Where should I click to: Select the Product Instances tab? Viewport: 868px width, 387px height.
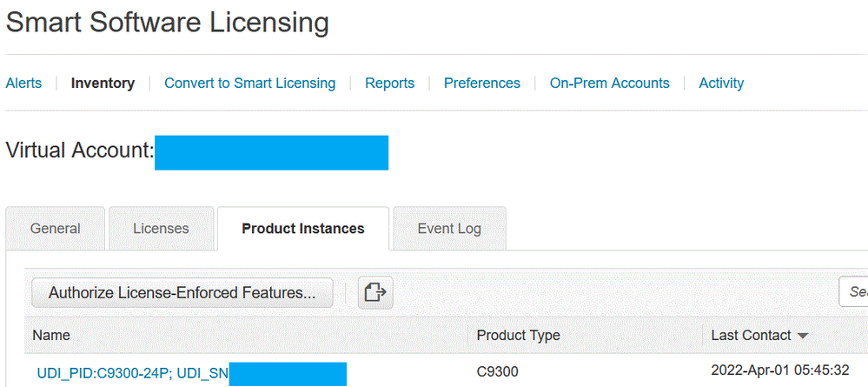tap(303, 229)
